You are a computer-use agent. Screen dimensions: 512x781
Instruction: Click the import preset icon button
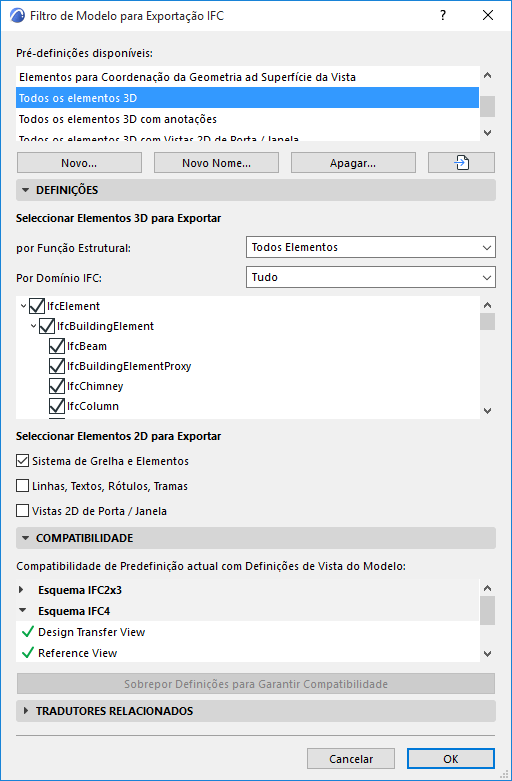tap(461, 163)
